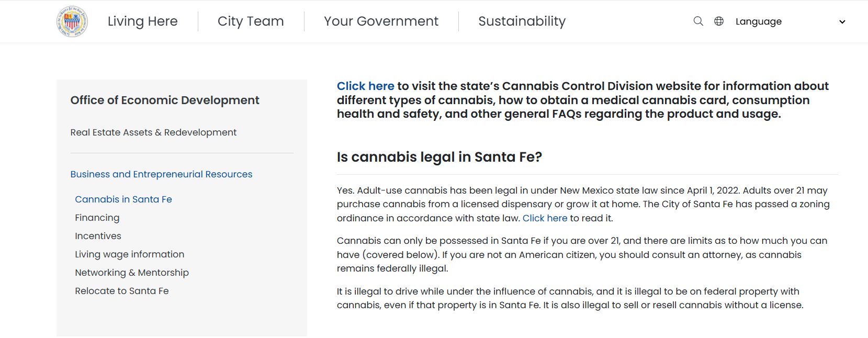Open Living wage information page
This screenshot has height=338, width=868.
tap(129, 254)
